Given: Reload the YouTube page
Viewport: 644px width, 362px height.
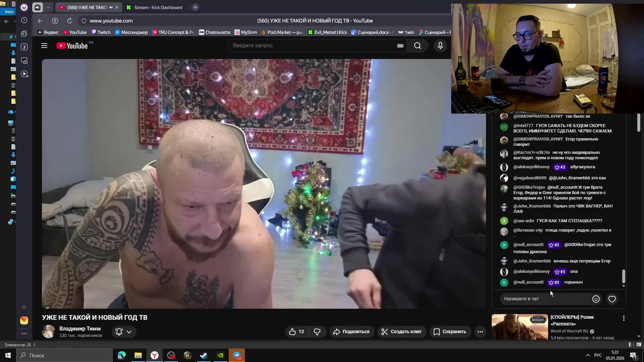Looking at the screenshot, I should click(x=69, y=21).
